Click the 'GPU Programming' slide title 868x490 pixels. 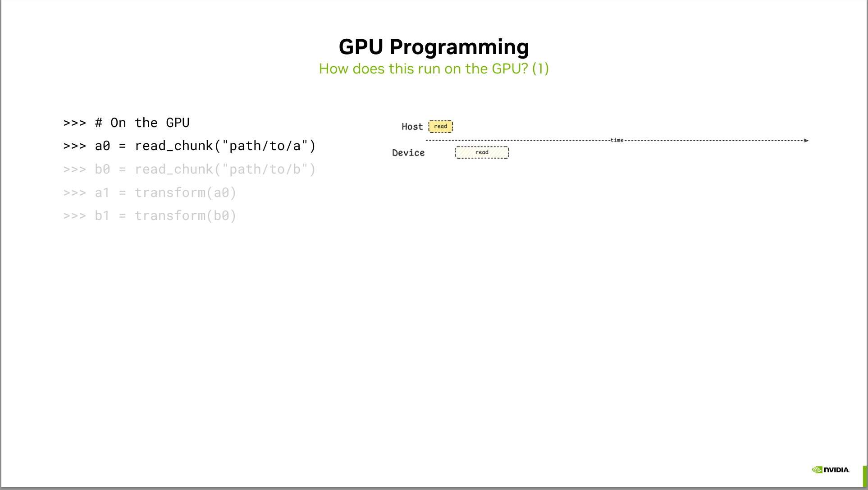point(434,47)
